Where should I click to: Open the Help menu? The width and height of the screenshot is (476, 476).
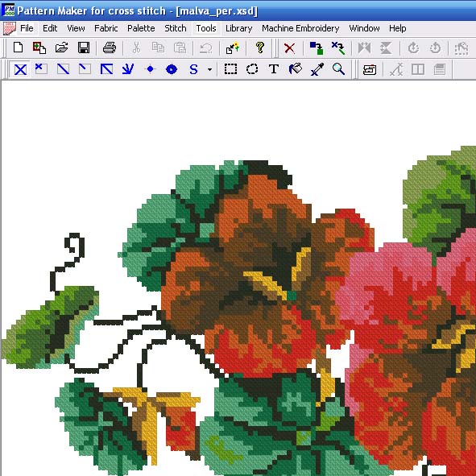[397, 28]
